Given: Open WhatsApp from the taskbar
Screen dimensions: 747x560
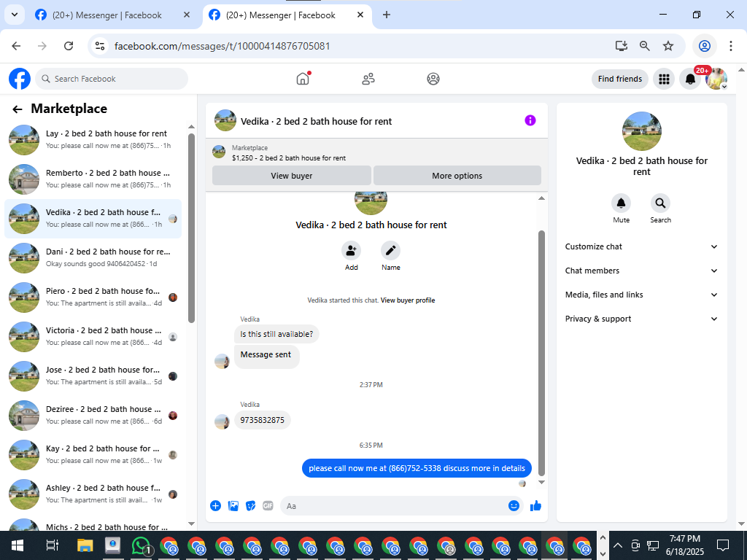Looking at the screenshot, I should pyautogui.click(x=141, y=545).
